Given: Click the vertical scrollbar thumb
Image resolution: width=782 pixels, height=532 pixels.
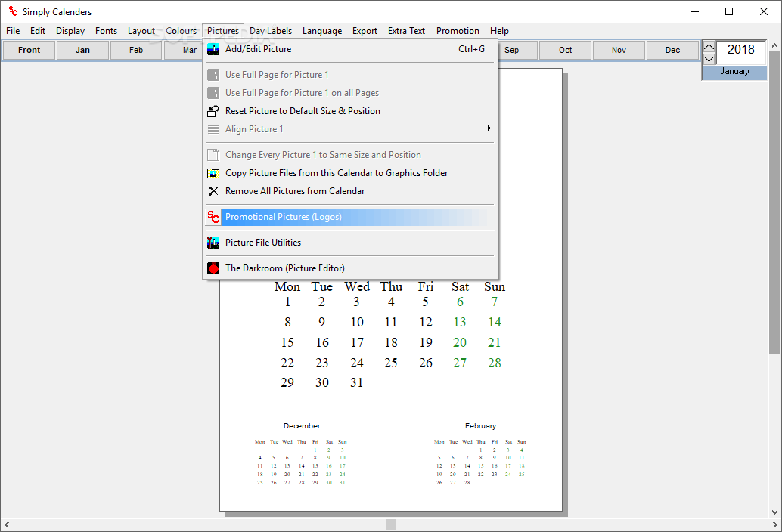Looking at the screenshot, I should (x=774, y=203).
